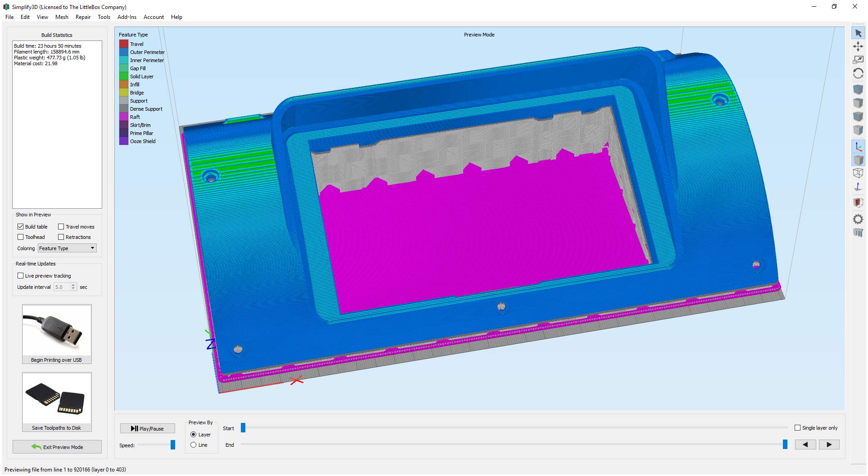The image size is (868, 476).
Task: Check Single layer only
Action: tap(797, 428)
